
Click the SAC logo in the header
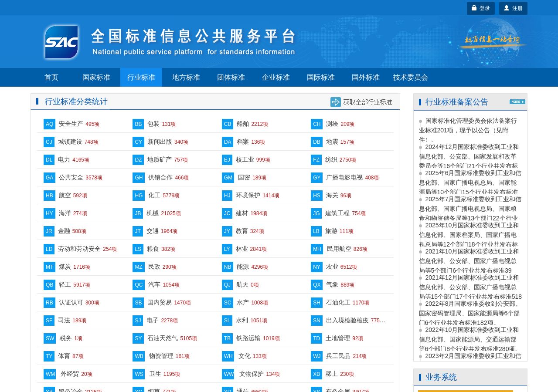(x=61, y=42)
